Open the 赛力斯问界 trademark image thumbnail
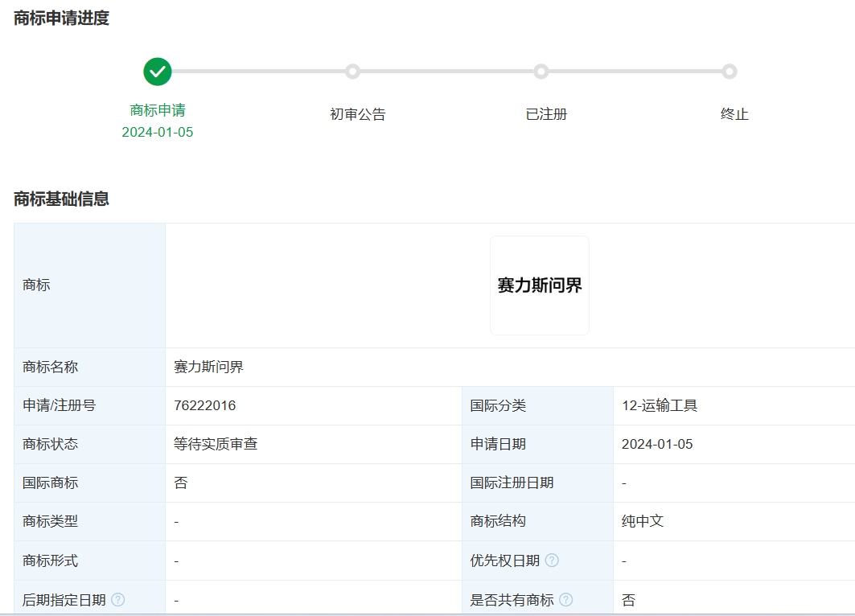This screenshot has width=855, height=616. point(540,285)
